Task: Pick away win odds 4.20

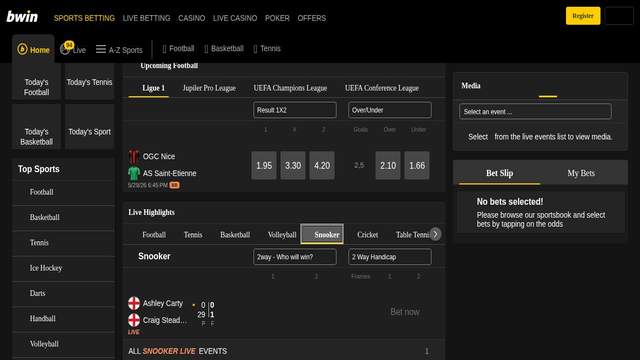Action: pyautogui.click(x=322, y=165)
